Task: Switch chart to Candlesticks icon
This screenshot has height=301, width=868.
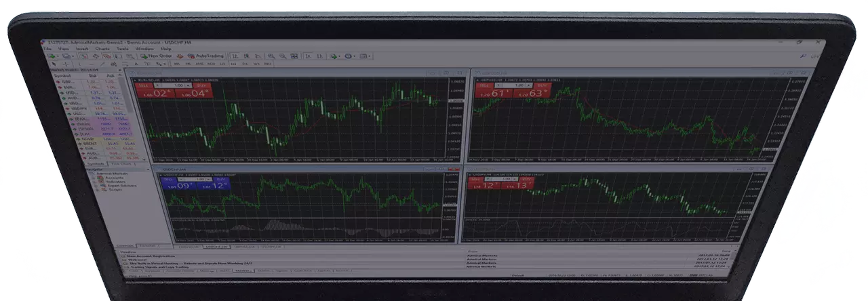Action: tap(246, 56)
